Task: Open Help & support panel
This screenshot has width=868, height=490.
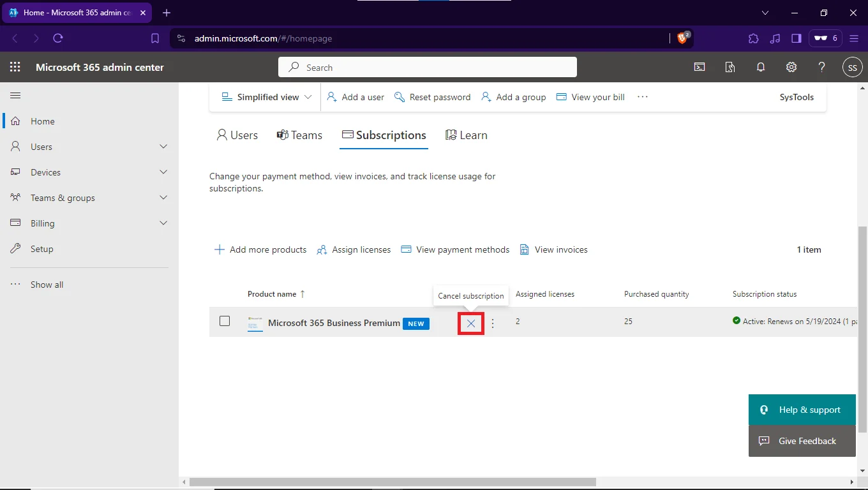Action: click(802, 410)
